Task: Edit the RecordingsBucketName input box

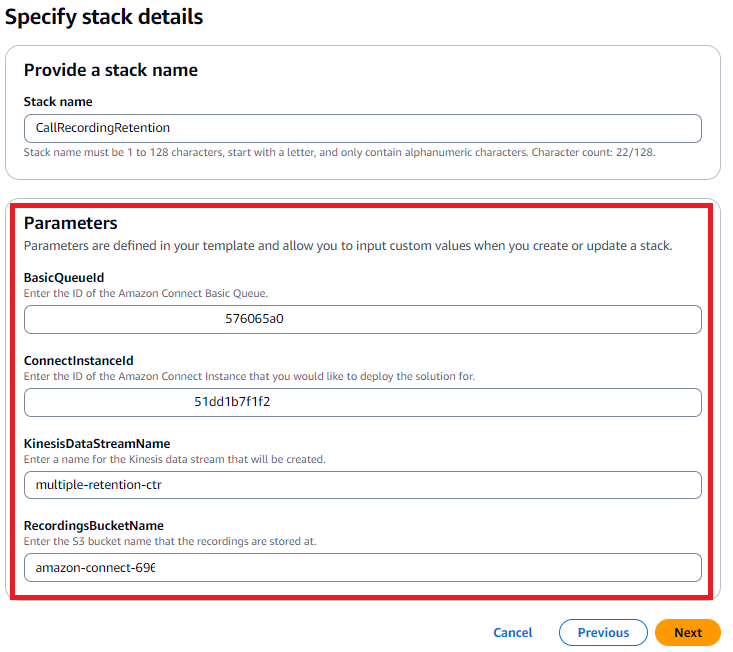Action: [x=362, y=568]
